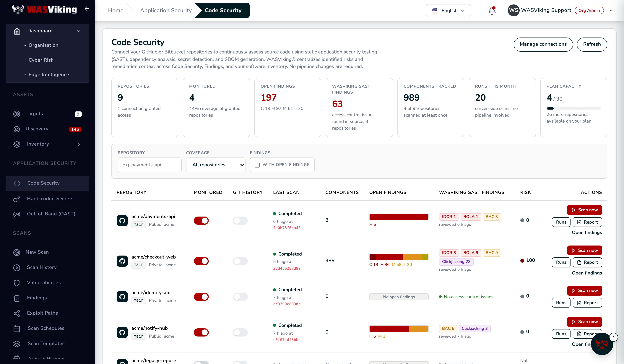Open the floating Viking assistant icon
This screenshot has width=624, height=364.
coord(602,344)
